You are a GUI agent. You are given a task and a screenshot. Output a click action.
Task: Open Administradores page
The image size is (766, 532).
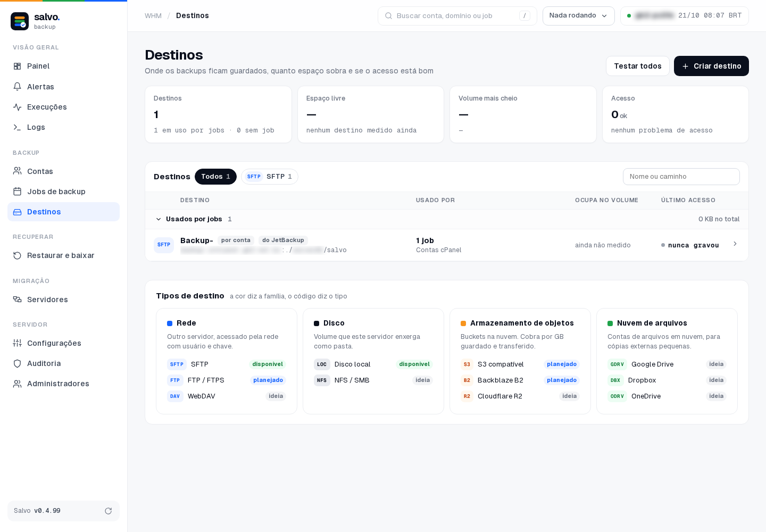click(63, 384)
